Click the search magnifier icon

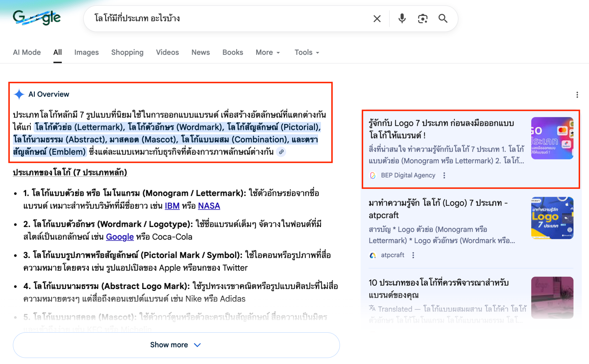click(443, 18)
